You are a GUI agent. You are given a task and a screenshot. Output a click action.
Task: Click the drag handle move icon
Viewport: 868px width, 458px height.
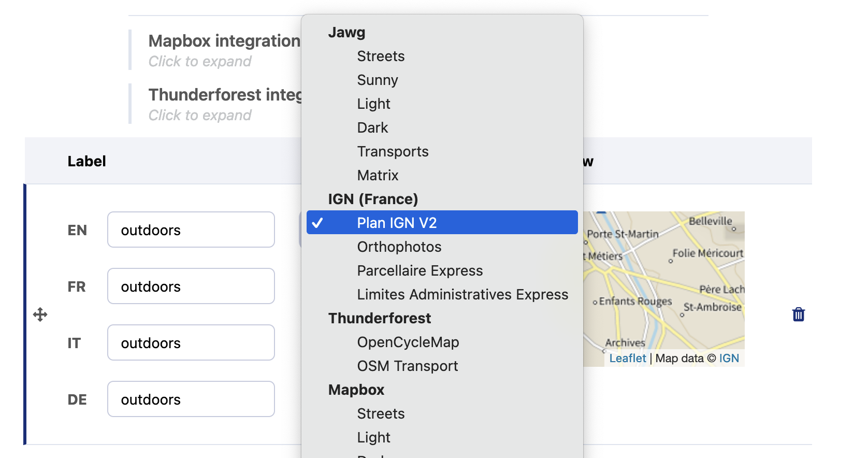coord(40,314)
